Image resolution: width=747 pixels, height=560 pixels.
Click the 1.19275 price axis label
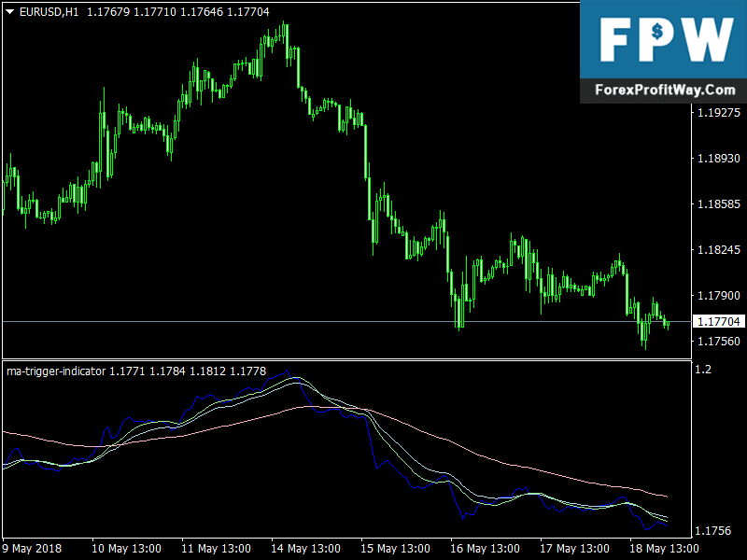718,112
